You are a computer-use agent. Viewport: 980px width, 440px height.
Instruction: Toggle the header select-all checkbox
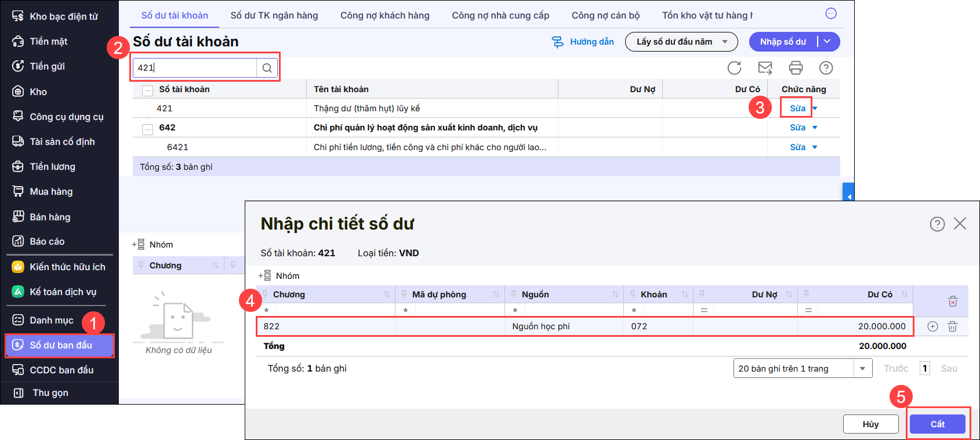pyautogui.click(x=148, y=90)
